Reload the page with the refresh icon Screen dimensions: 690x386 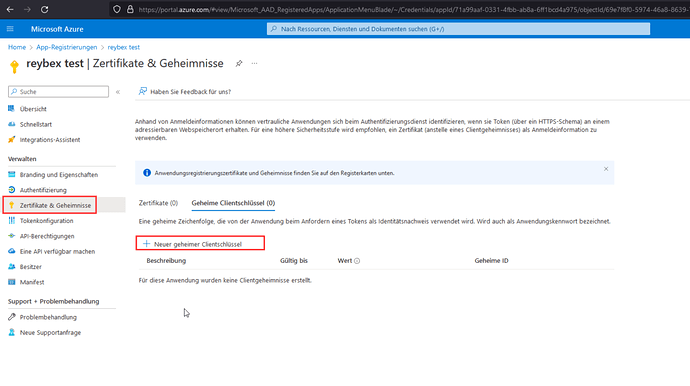[x=44, y=9]
